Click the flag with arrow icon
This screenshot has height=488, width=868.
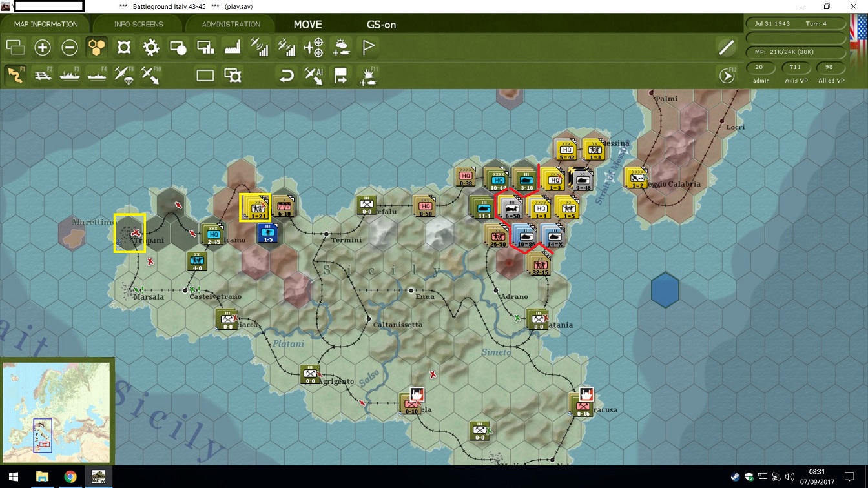341,76
